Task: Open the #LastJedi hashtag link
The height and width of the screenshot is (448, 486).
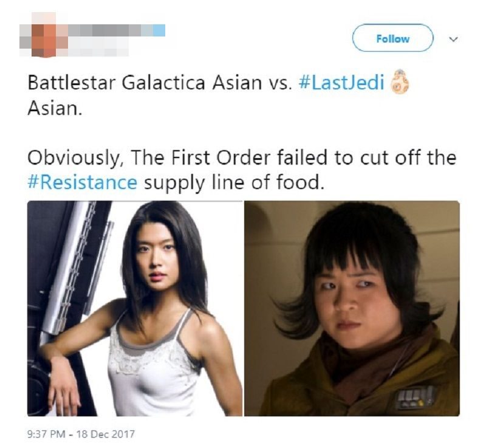Action: click(341, 83)
